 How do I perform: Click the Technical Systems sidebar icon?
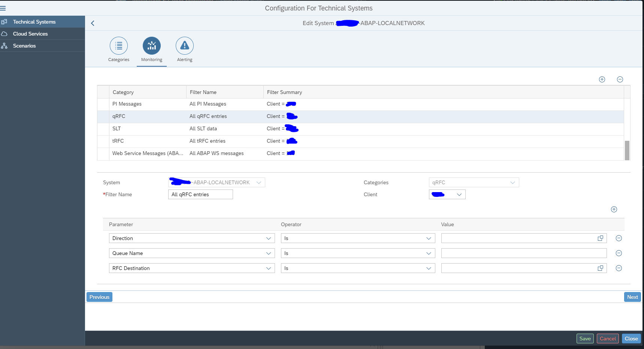pos(4,22)
